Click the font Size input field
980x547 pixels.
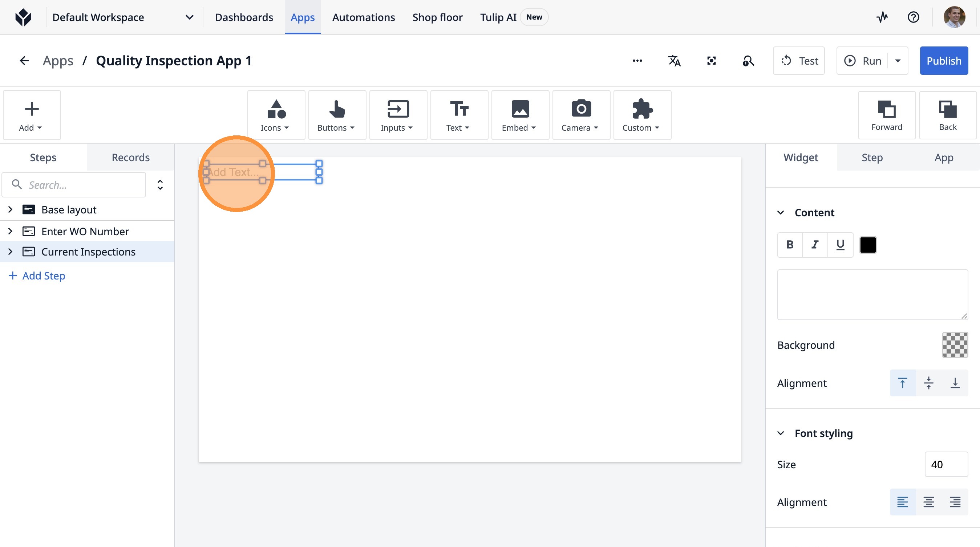946,464
